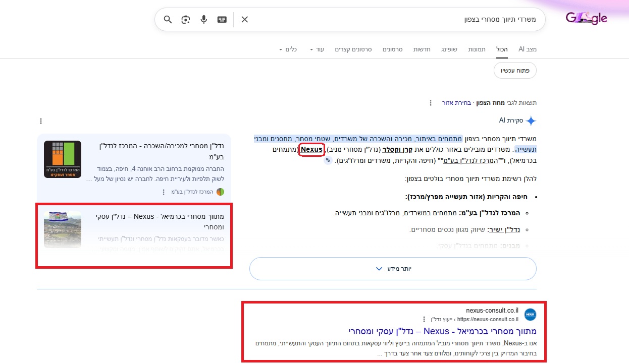Toggle the 'פתוח עכשיו' filter chip
The width and height of the screenshot is (629, 364).
coord(515,70)
